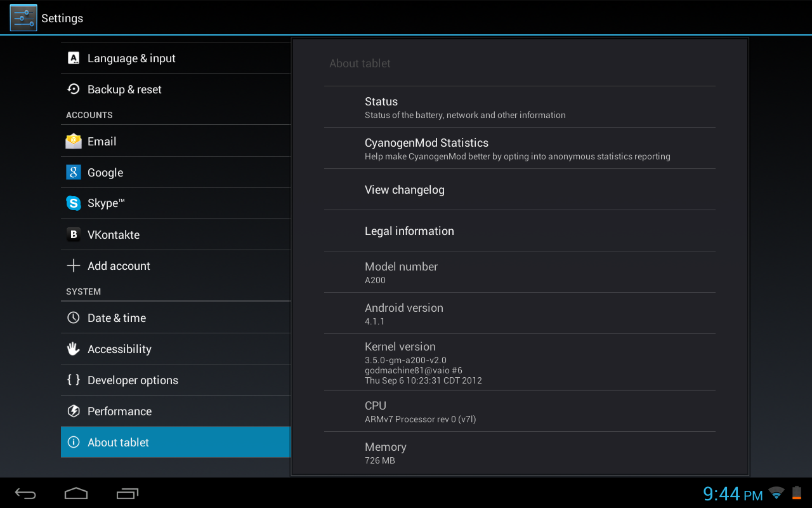Click the 'About tablet' panel heading

click(360, 63)
